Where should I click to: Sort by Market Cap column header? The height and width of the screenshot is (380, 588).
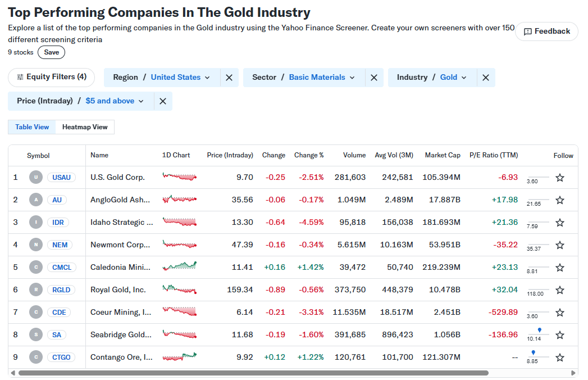click(x=443, y=156)
